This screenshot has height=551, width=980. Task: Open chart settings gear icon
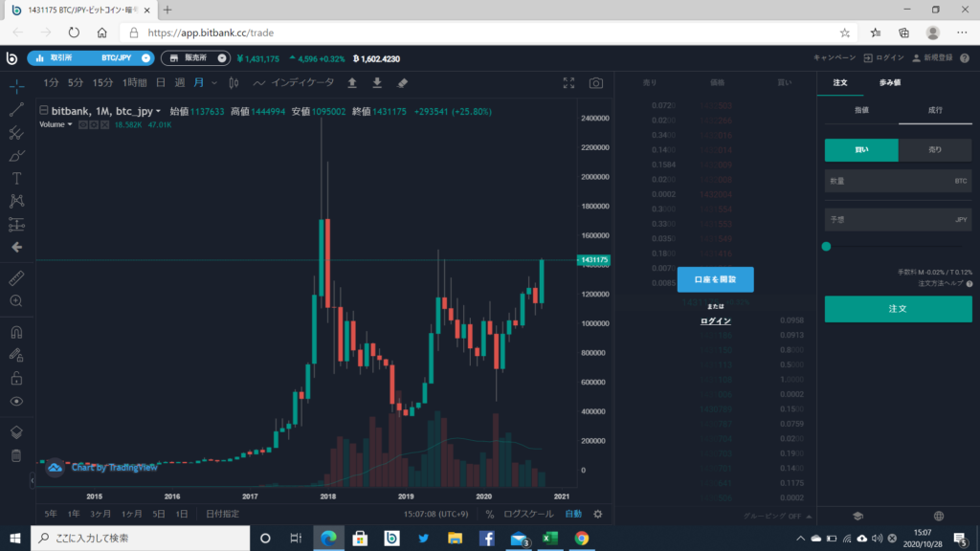click(597, 514)
